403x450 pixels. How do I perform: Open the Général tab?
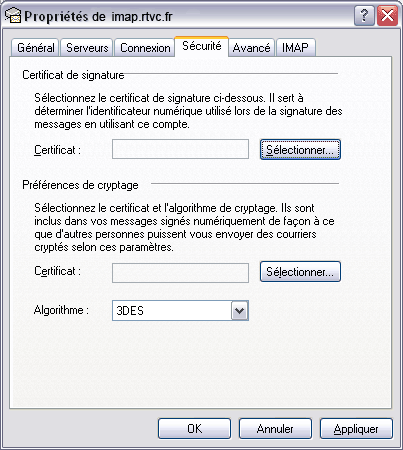tap(36, 48)
